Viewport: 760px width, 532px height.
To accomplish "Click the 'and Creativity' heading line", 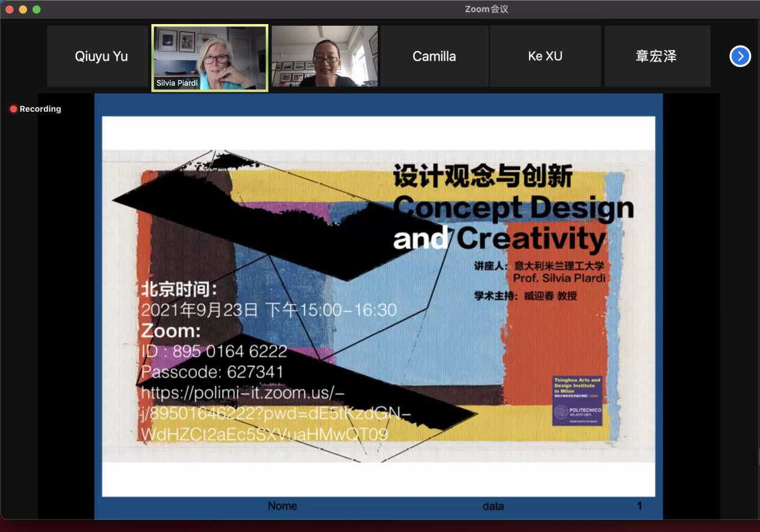I will point(499,239).
